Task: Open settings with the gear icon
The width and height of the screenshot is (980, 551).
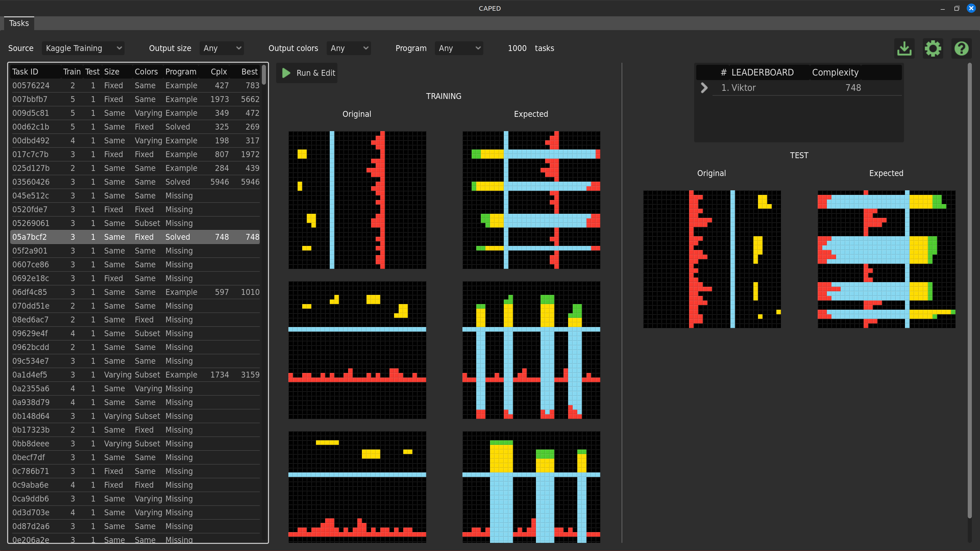Action: pos(933,48)
